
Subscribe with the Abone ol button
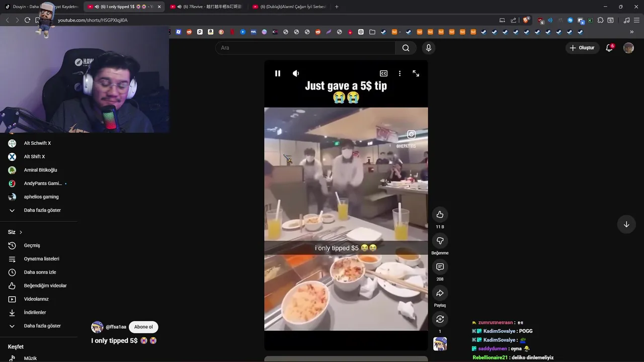coord(143,327)
